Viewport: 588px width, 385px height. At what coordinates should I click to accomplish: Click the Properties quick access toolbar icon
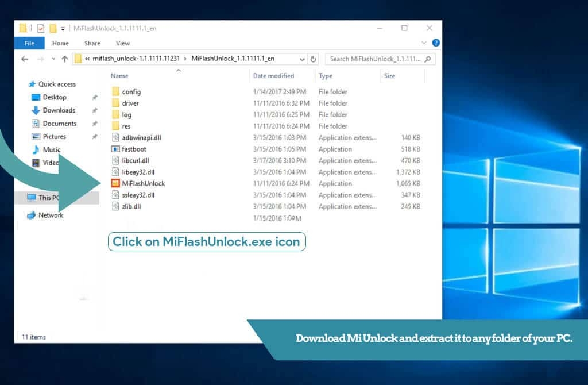pyautogui.click(x=41, y=28)
